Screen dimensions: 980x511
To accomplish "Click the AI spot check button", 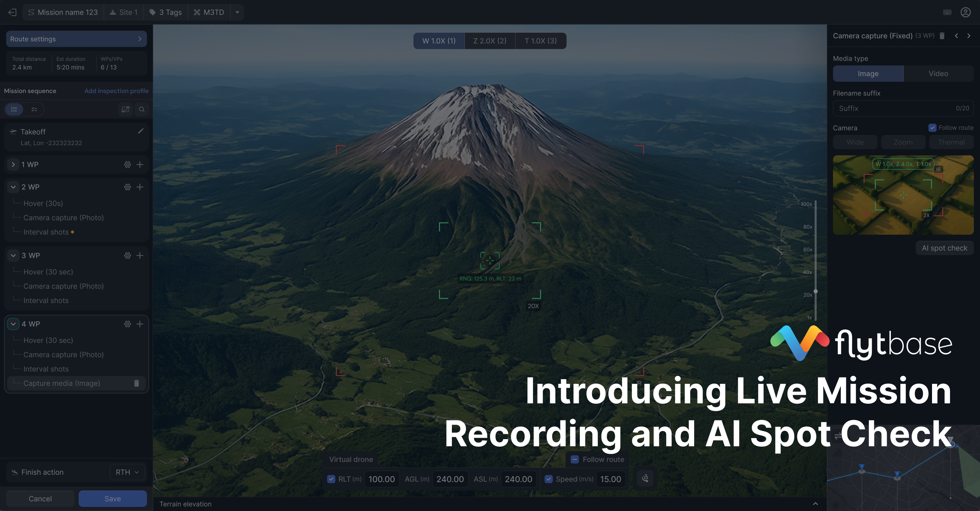I will pyautogui.click(x=944, y=248).
